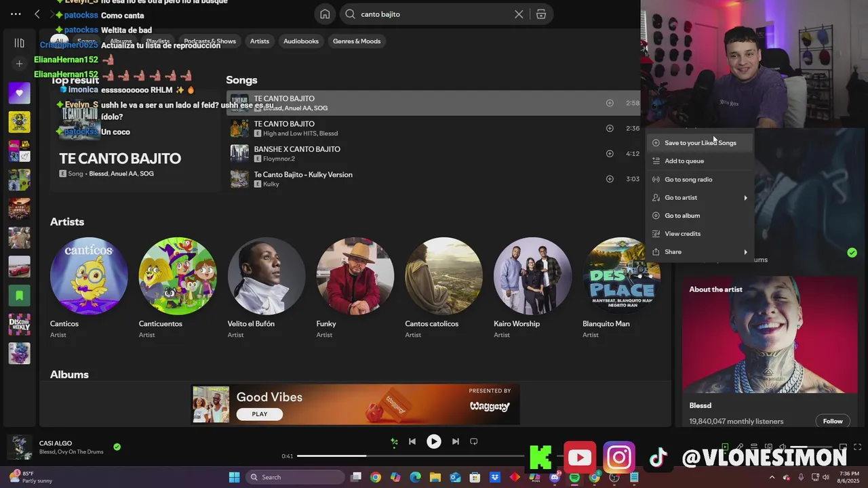Select Save to your Liked Songs

click(700, 143)
